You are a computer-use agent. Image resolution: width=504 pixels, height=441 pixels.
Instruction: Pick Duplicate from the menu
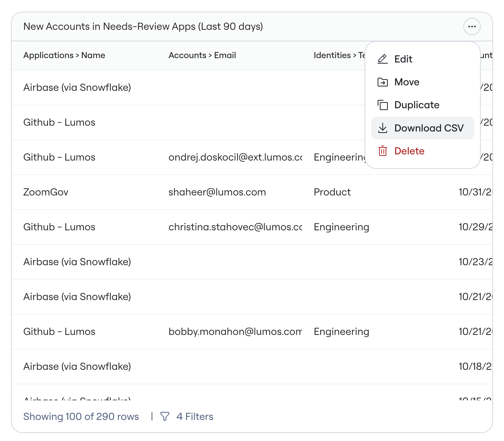click(422, 105)
